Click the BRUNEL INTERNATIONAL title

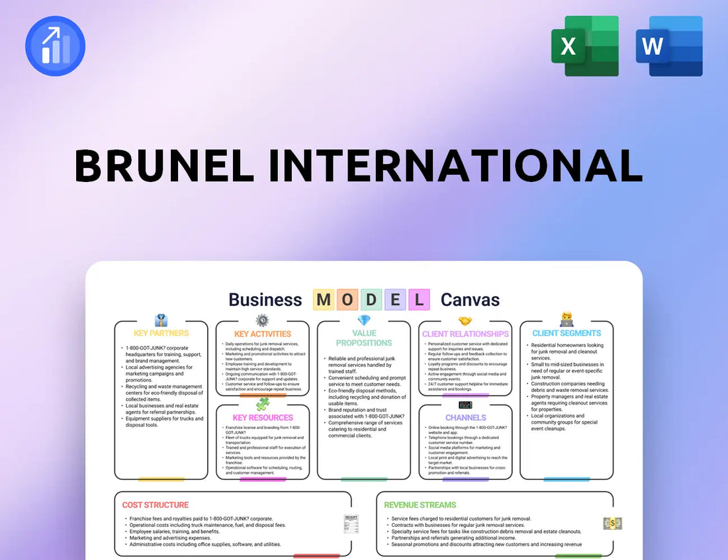pos(359,165)
